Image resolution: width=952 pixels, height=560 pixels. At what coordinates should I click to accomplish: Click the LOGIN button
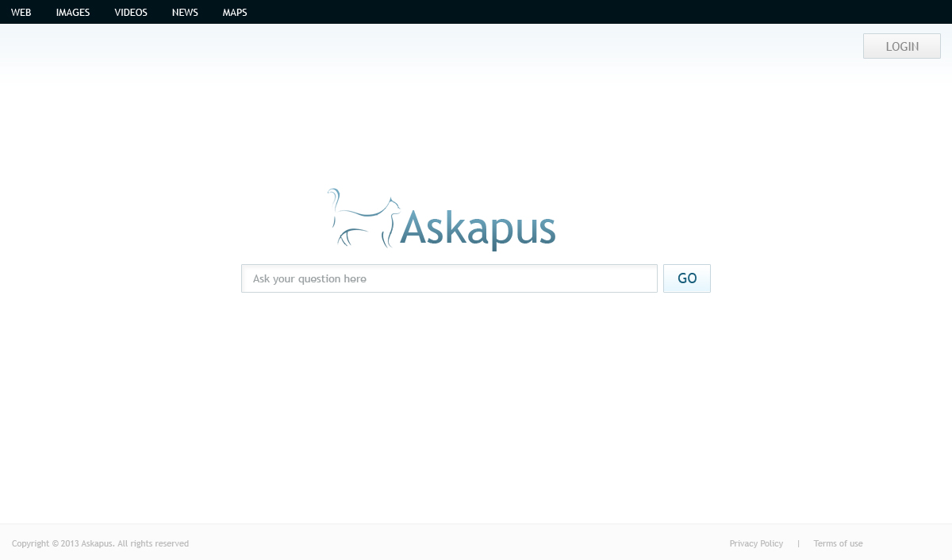pos(902,46)
